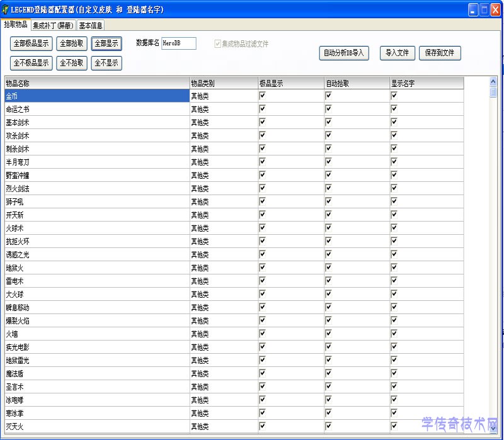
Task: Uncheck 自动拾取 for 半月弯刀
Action: point(328,161)
